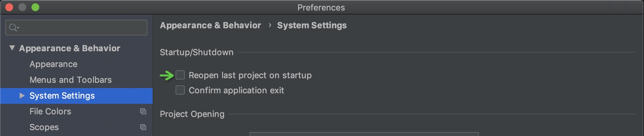The height and width of the screenshot is (136, 644).
Task: Click System Settings in the breadcrumb
Action: pos(312,25)
